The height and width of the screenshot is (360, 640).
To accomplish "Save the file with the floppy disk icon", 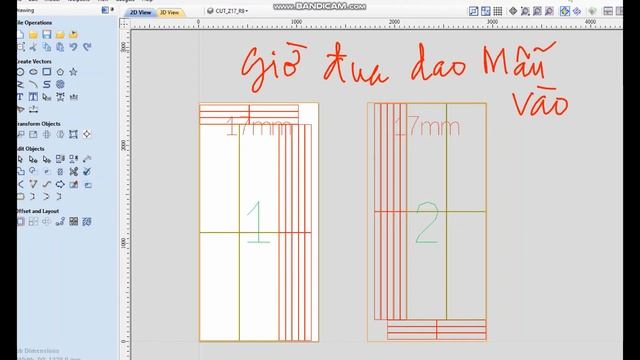I will point(47,35).
